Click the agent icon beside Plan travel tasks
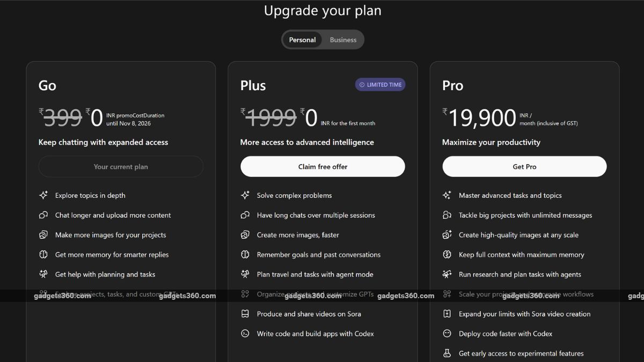The width and height of the screenshot is (644, 362). [x=245, y=274]
